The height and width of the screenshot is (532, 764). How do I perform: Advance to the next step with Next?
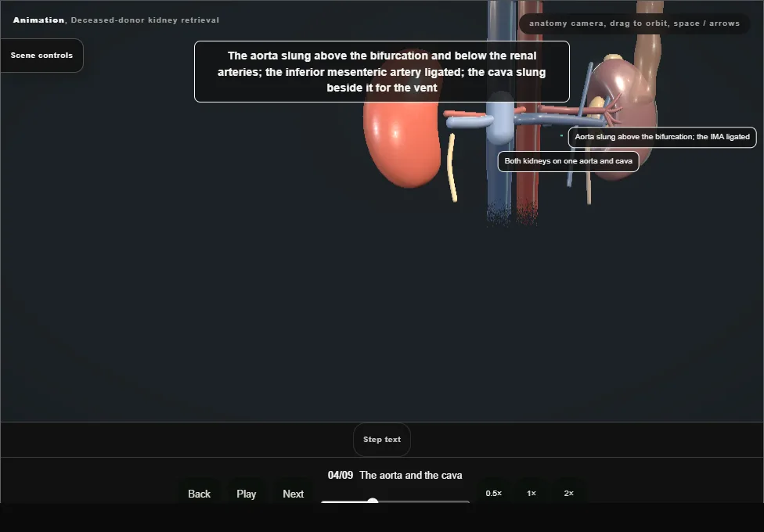pyautogui.click(x=293, y=494)
